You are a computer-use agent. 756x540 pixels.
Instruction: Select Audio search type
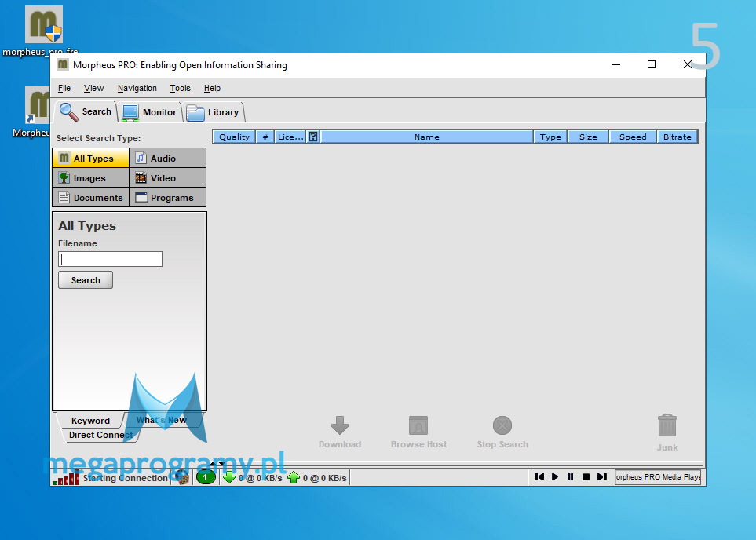tap(168, 158)
